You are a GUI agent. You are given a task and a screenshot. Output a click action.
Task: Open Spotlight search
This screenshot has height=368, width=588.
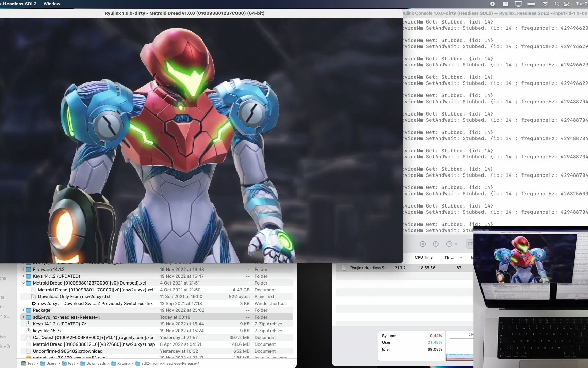pyautogui.click(x=557, y=4)
